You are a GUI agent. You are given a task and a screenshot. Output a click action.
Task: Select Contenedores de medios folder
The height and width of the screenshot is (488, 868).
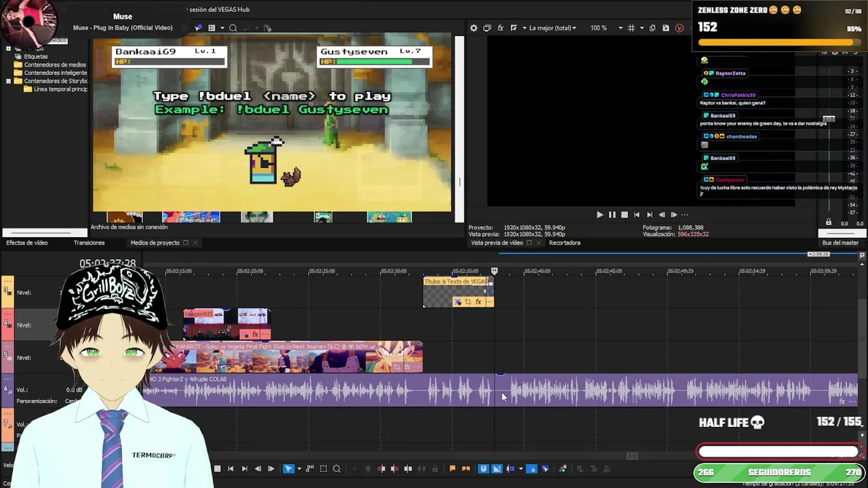tap(54, 65)
